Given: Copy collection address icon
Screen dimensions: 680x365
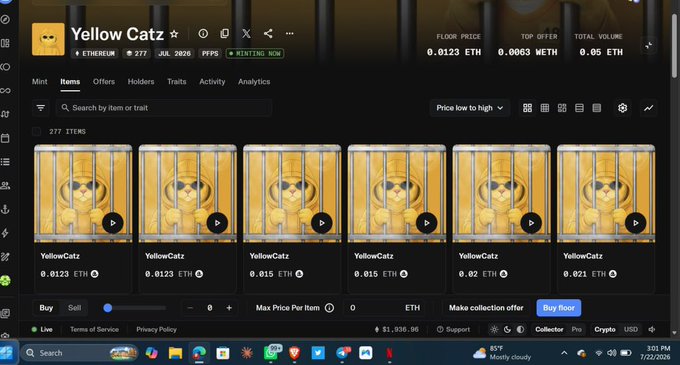Looking at the screenshot, I should pyautogui.click(x=225, y=33).
